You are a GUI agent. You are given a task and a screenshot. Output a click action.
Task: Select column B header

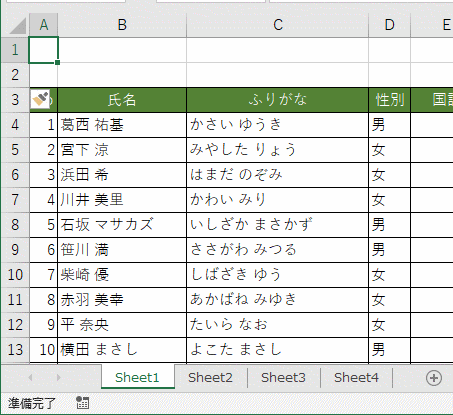[x=122, y=25]
